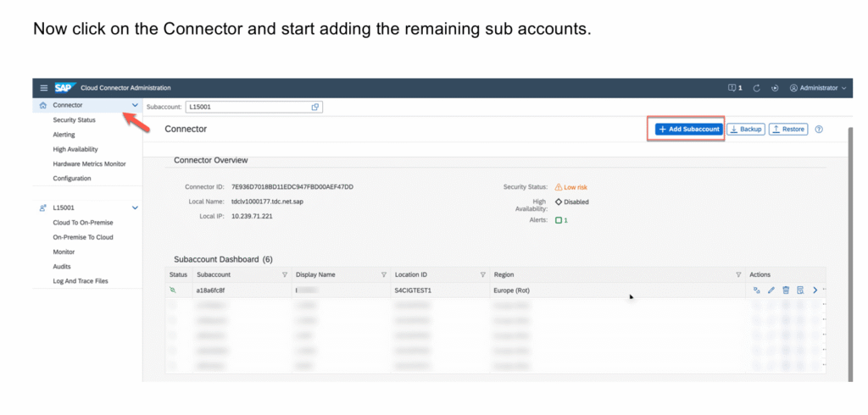Expand row details arrow for a18a6fc8f

pos(815,290)
